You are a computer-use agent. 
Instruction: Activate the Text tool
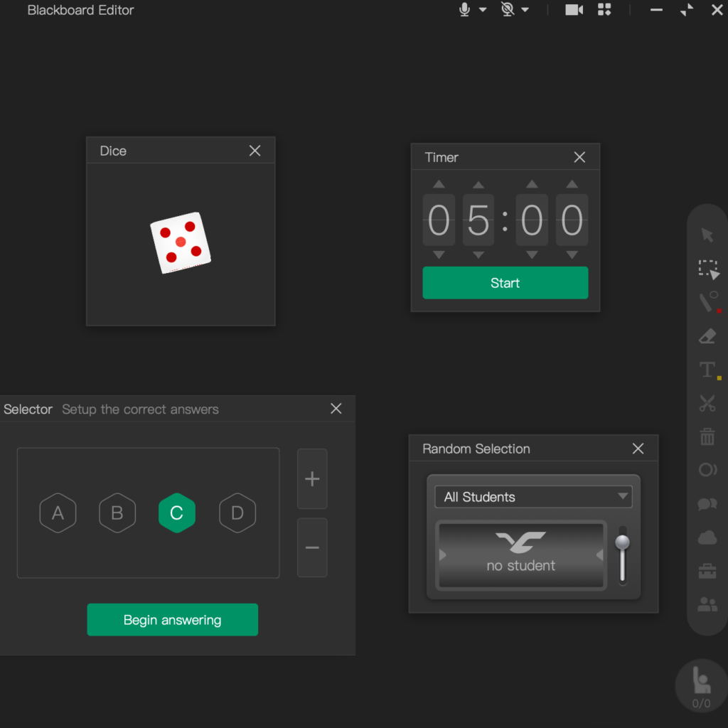point(707,370)
